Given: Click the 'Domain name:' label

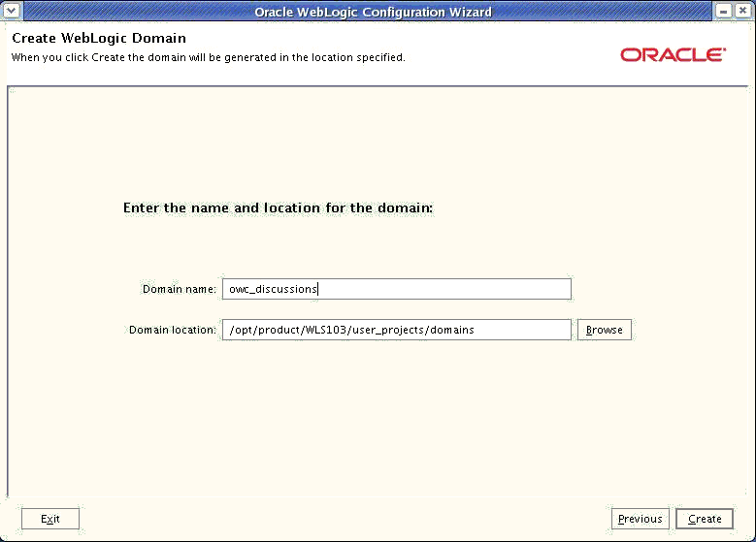Looking at the screenshot, I should point(180,289).
